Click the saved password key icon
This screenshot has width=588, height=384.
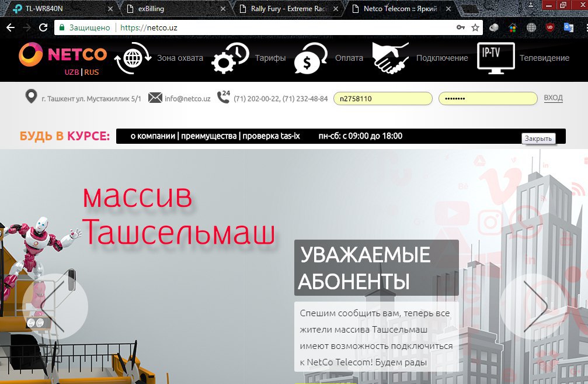[461, 27]
